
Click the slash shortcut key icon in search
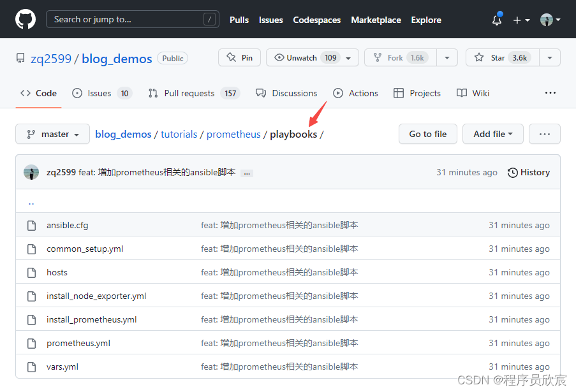[x=209, y=20]
